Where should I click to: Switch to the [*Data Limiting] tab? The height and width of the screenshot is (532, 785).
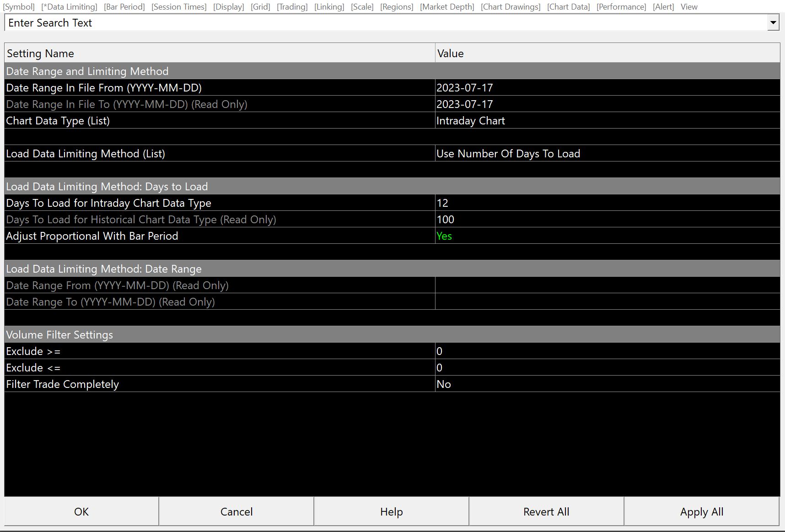(69, 7)
